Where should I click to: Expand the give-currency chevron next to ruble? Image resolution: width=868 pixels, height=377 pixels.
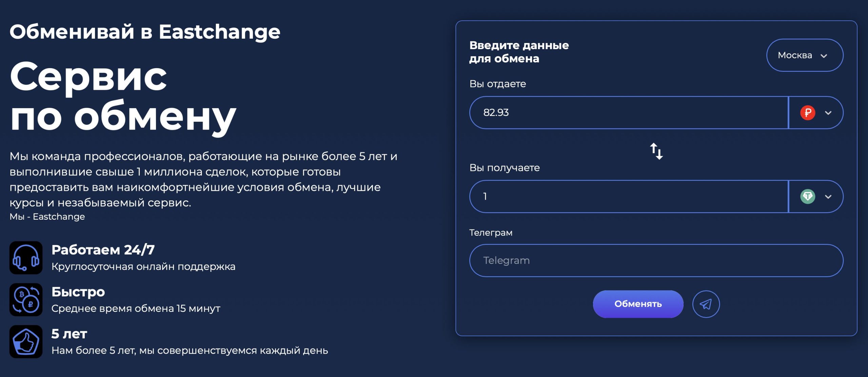tap(828, 113)
